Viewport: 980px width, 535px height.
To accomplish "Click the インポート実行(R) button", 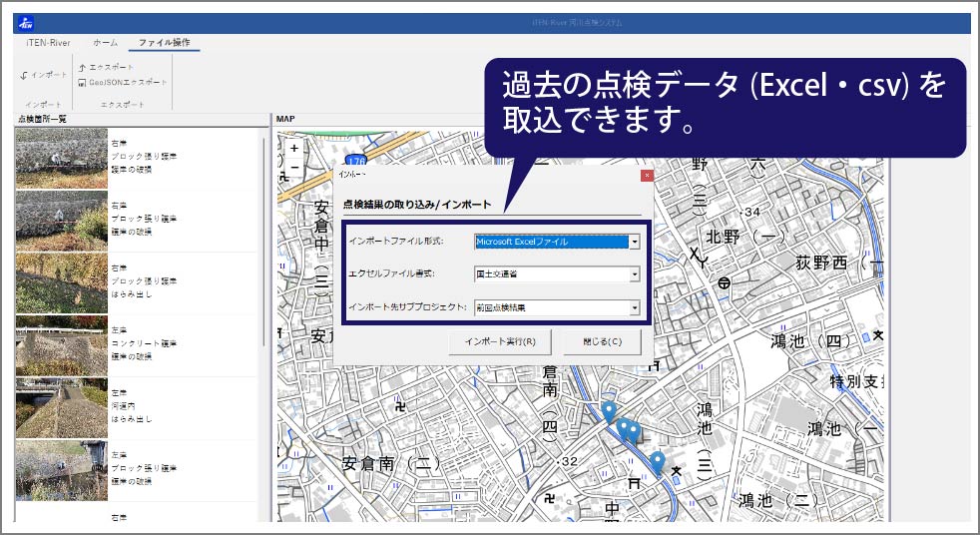I will [x=500, y=342].
